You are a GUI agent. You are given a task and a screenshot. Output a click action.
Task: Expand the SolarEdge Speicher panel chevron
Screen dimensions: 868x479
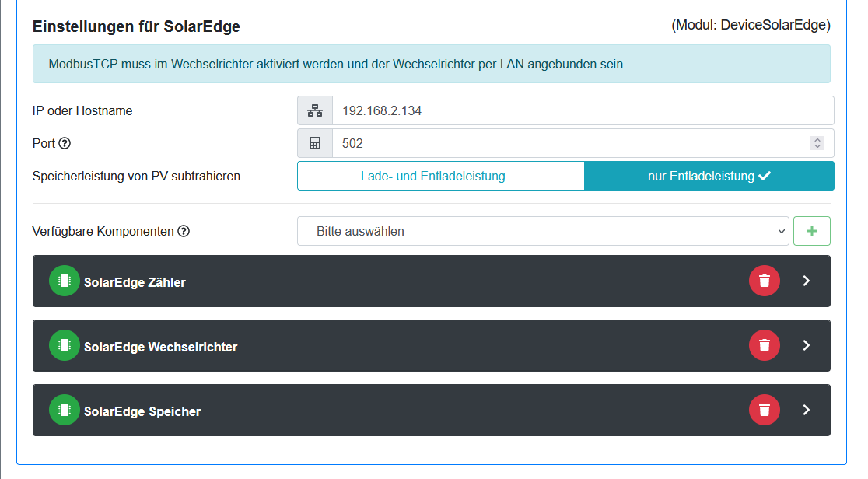pos(806,410)
